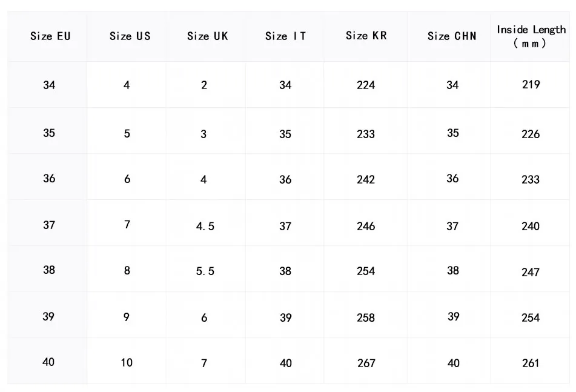Select the 258 Korean size cell
This screenshot has width=576, height=392.
[x=366, y=317]
